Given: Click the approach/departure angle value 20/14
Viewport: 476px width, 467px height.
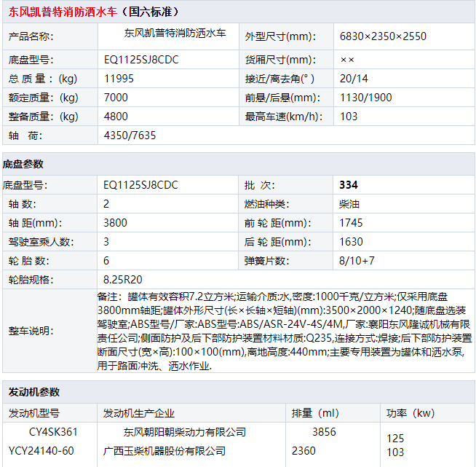Looking at the screenshot, I should (x=354, y=79).
